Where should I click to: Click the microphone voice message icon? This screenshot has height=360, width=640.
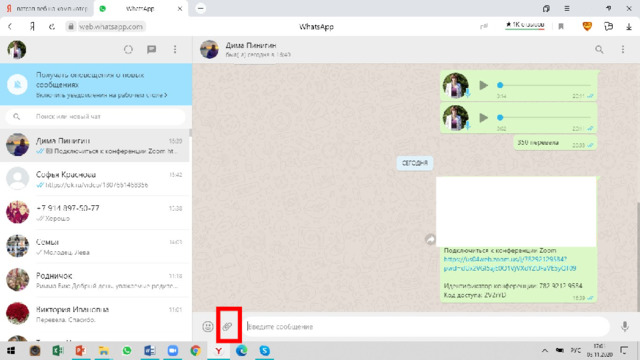click(x=625, y=327)
